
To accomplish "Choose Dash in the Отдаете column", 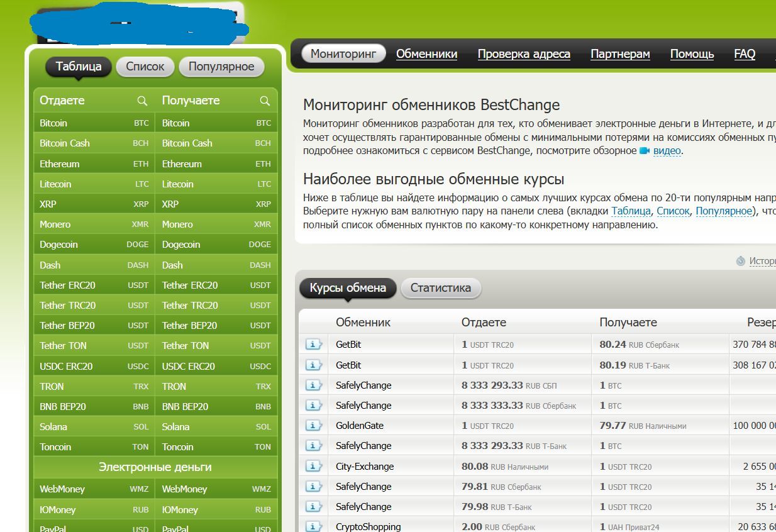I will coord(94,265).
